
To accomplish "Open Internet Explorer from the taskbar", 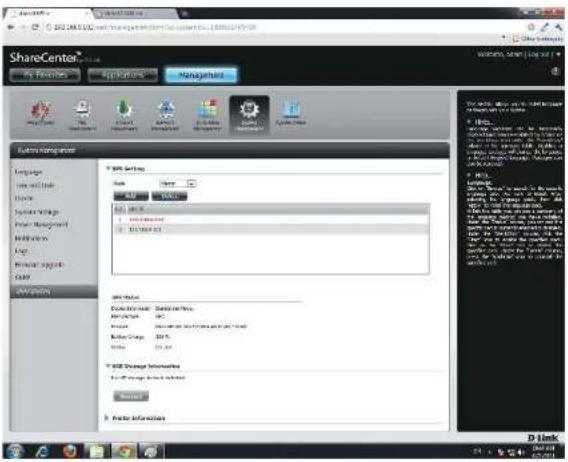I will [x=42, y=451].
